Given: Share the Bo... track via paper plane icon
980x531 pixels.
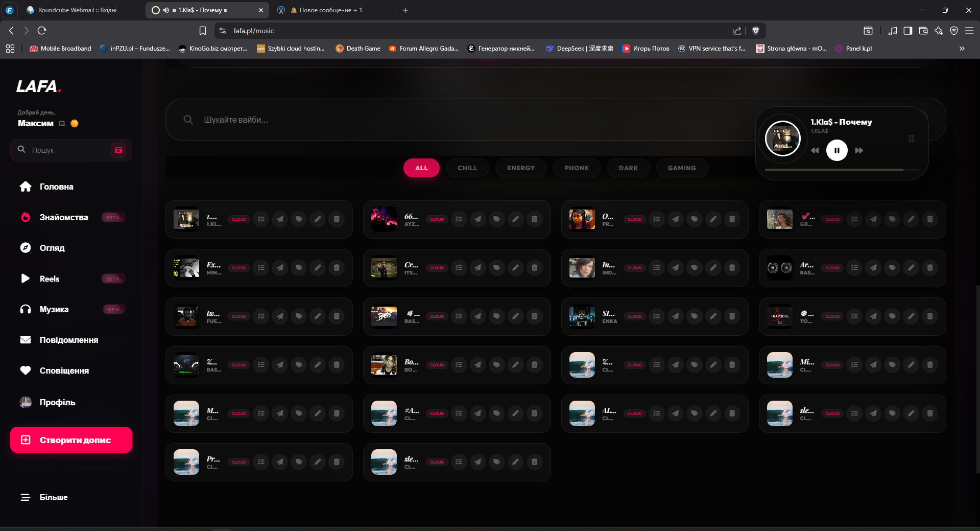Looking at the screenshot, I should [x=477, y=365].
